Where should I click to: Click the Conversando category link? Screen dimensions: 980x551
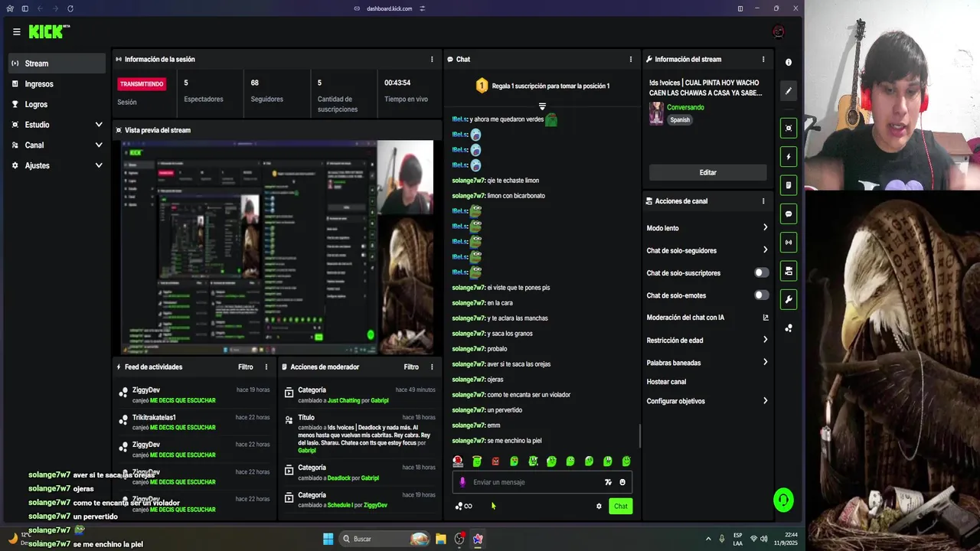click(x=685, y=107)
